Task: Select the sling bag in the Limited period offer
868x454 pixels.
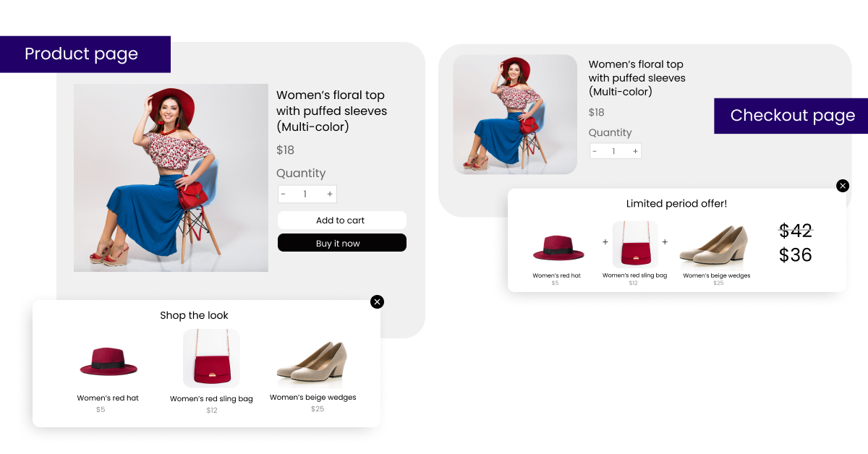Action: click(635, 244)
